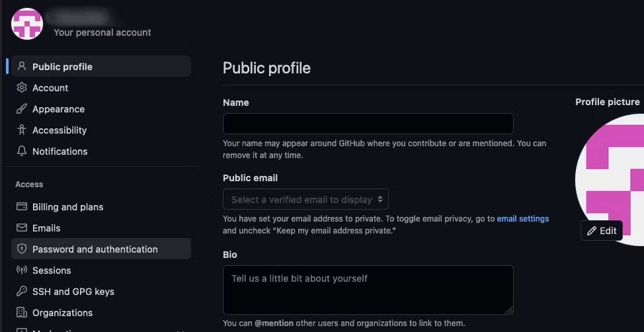
Task: Click the person icon beside Public profile
Action: click(22, 66)
